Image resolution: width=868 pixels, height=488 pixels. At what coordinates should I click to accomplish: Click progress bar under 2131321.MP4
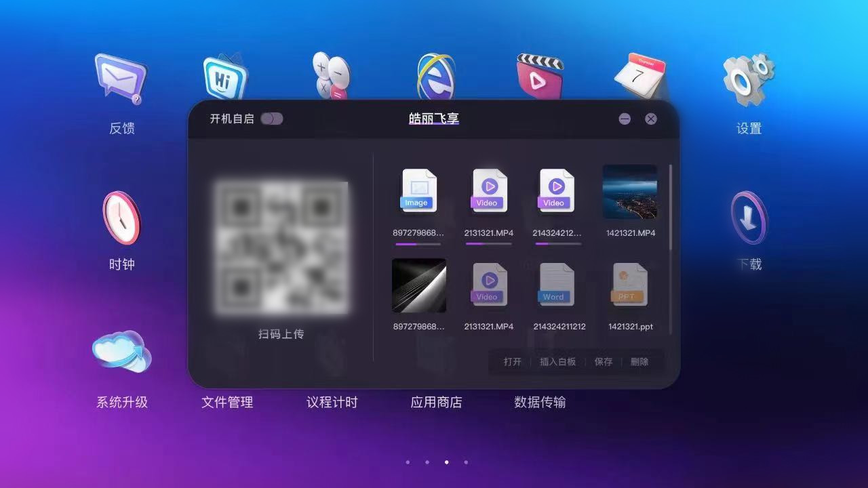[x=489, y=244]
